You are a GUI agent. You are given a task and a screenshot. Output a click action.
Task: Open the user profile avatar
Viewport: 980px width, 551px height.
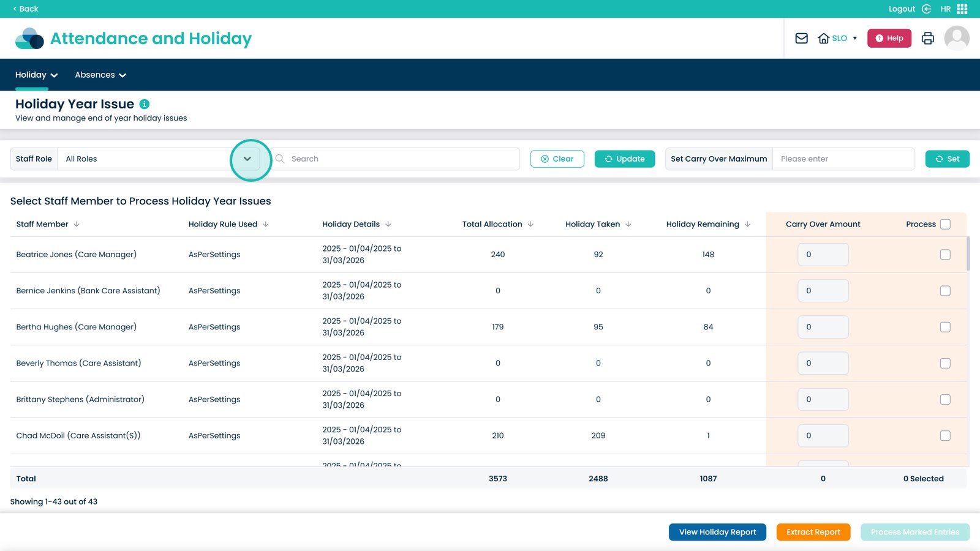pos(957,38)
